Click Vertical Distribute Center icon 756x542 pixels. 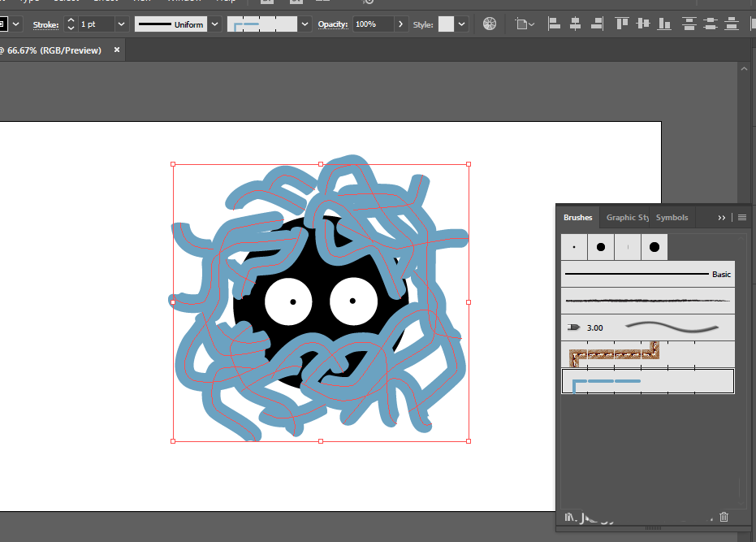pyautogui.click(x=711, y=24)
